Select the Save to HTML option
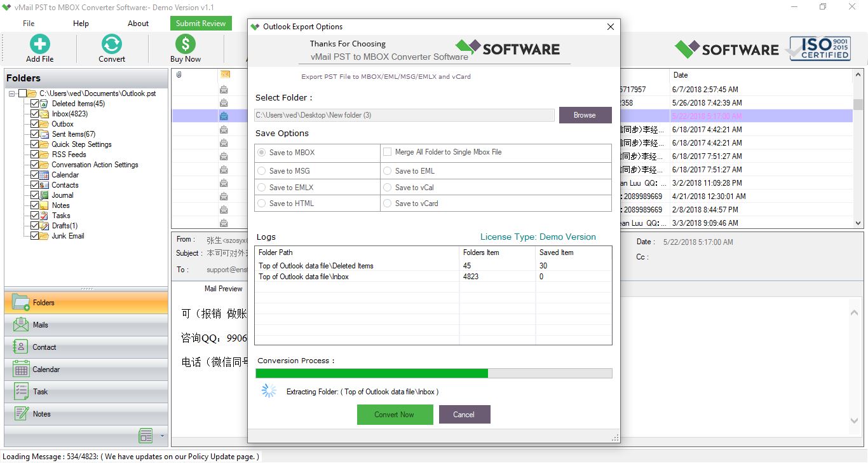Viewport: 868px width, 463px height. [x=261, y=204]
